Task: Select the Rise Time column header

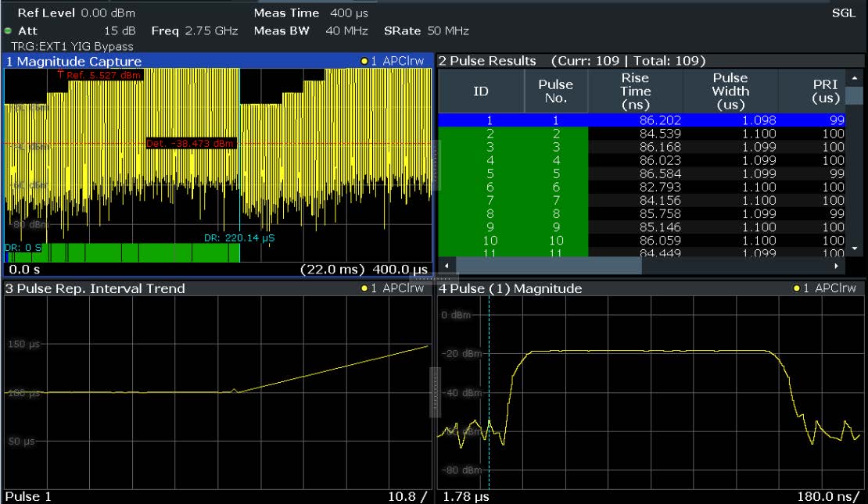Action: coord(635,91)
